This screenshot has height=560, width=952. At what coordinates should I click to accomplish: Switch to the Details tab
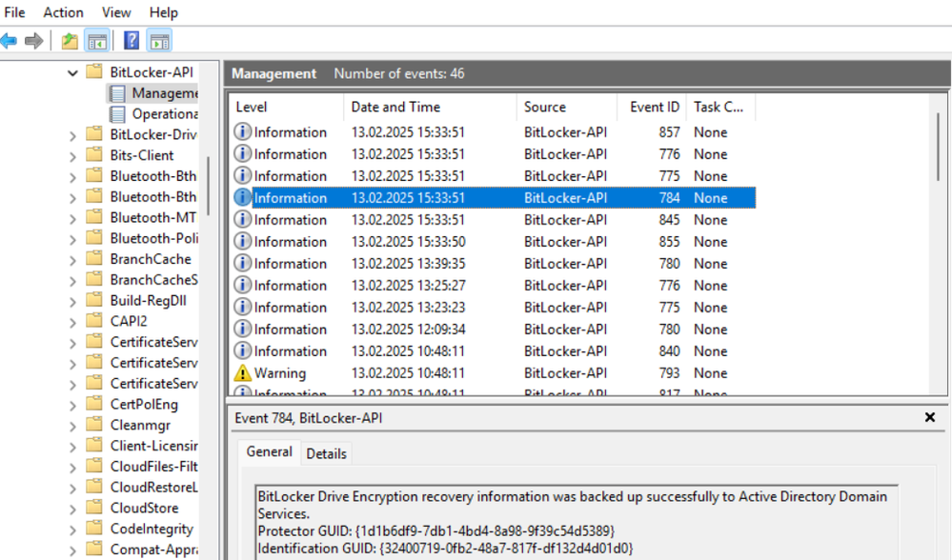click(326, 454)
